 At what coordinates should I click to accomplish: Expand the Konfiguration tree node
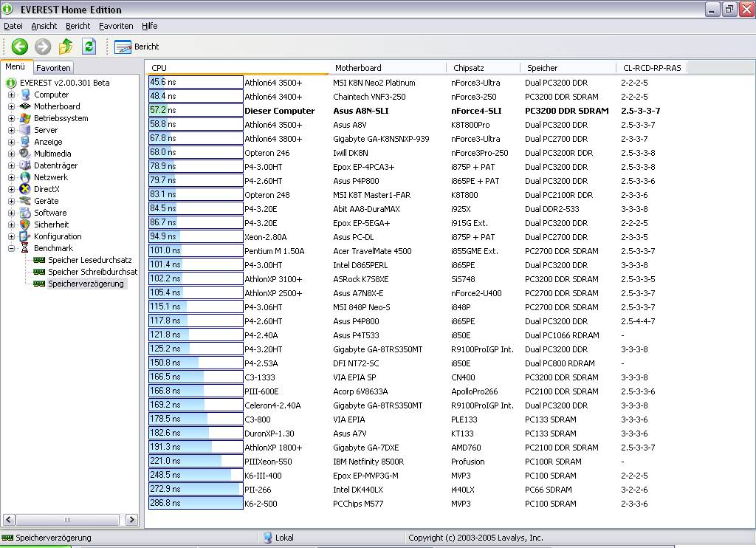pyautogui.click(x=11, y=236)
